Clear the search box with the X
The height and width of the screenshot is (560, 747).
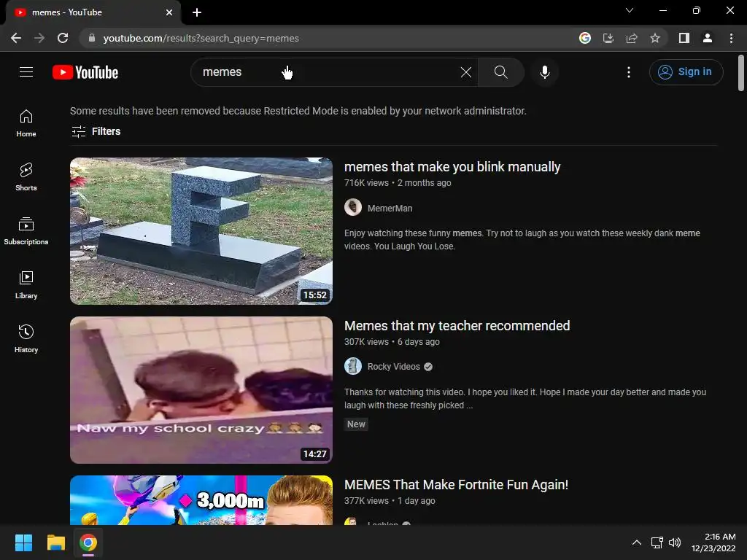(466, 72)
